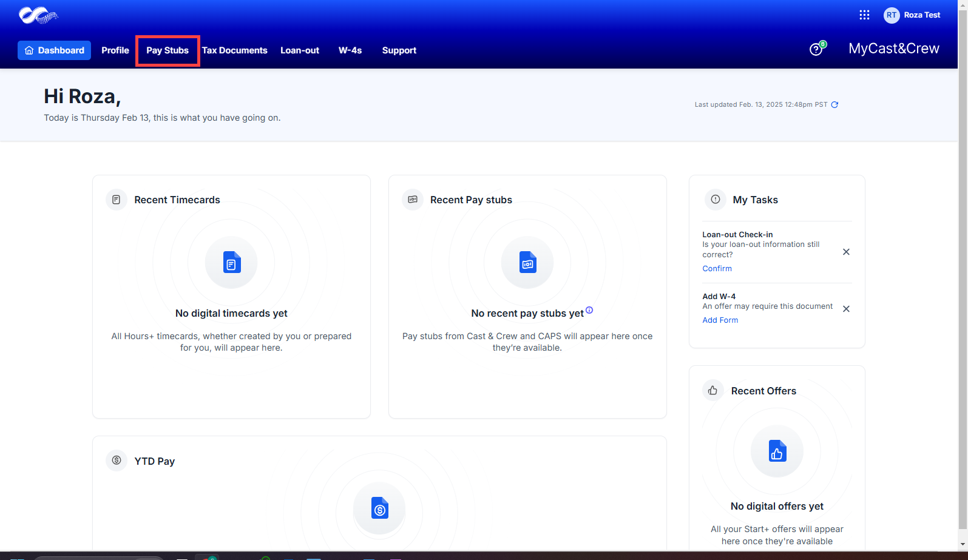The width and height of the screenshot is (968, 560).
Task: Refresh the last updated timestamp
Action: pyautogui.click(x=834, y=104)
